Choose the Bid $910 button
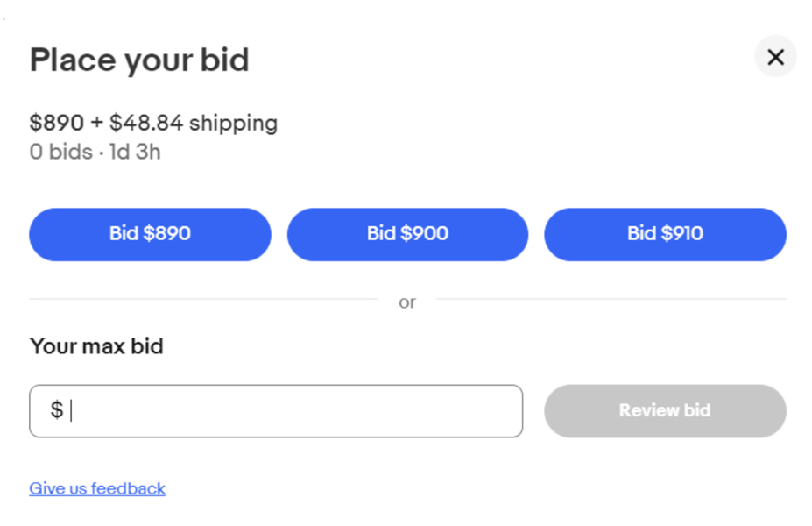The image size is (812, 526). pyautogui.click(x=665, y=234)
